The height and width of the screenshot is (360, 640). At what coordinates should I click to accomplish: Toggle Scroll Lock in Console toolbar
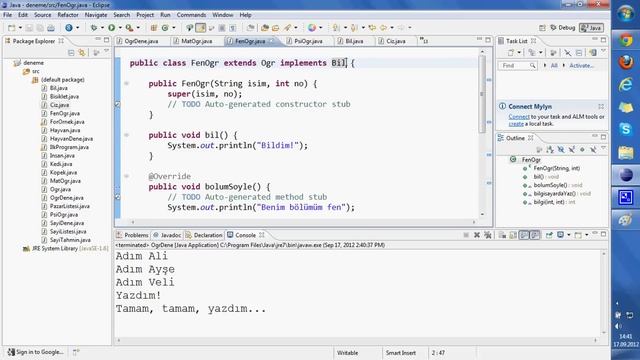(x=513, y=235)
